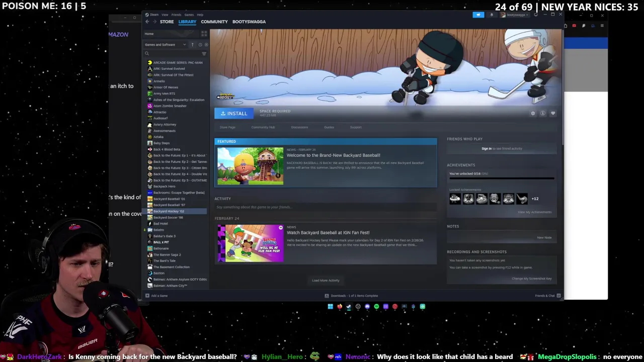Open the Steam taskbar icon

click(x=349, y=306)
